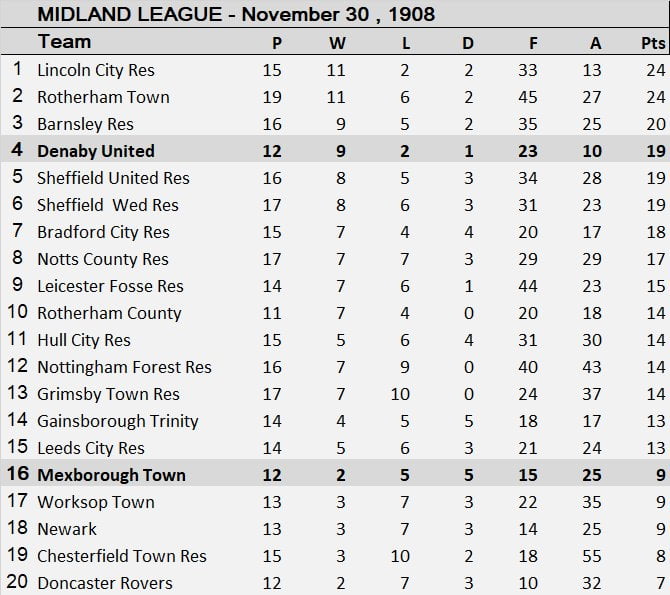Click the Denaby United team name

(x=96, y=151)
